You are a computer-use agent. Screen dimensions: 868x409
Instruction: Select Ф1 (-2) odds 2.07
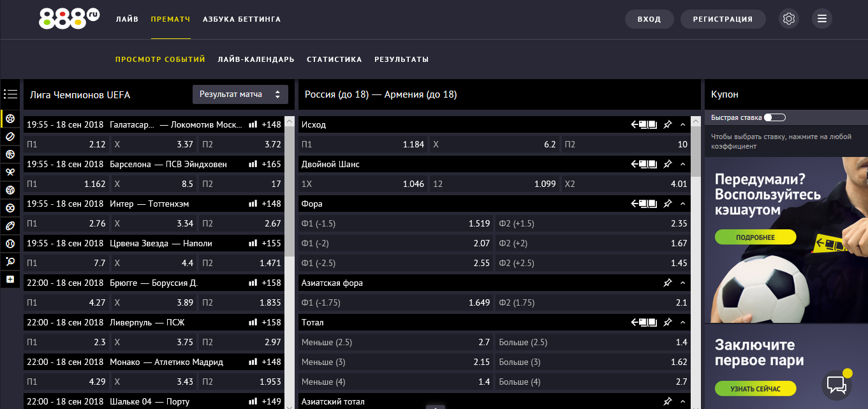[395, 243]
